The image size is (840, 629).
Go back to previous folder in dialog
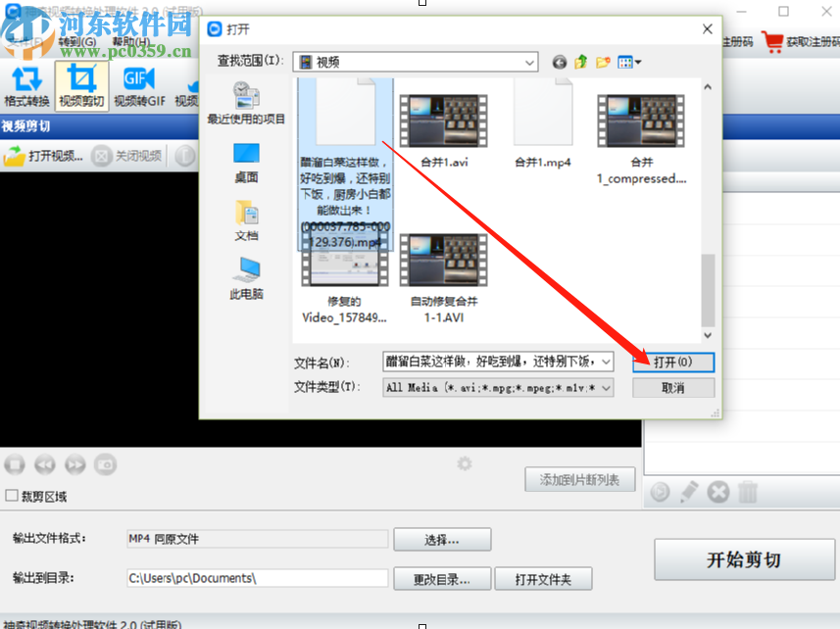pos(560,62)
